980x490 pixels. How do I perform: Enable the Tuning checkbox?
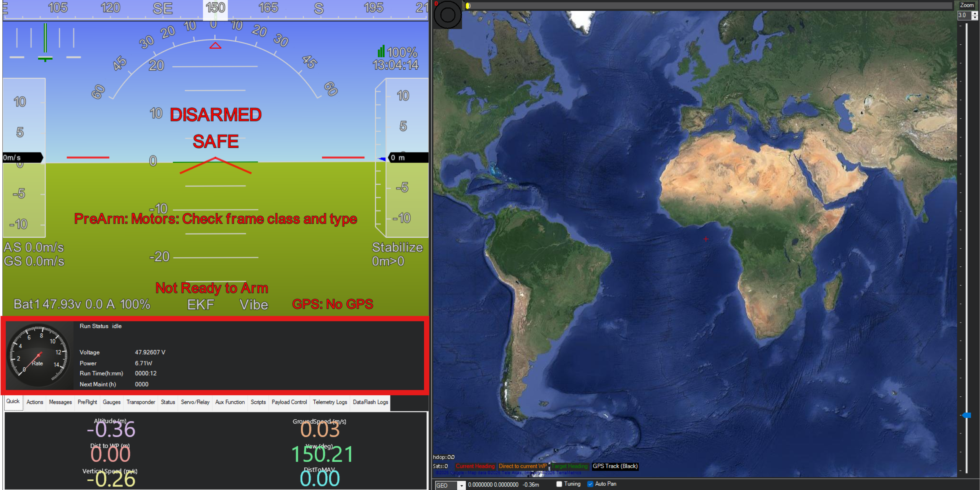click(x=559, y=484)
